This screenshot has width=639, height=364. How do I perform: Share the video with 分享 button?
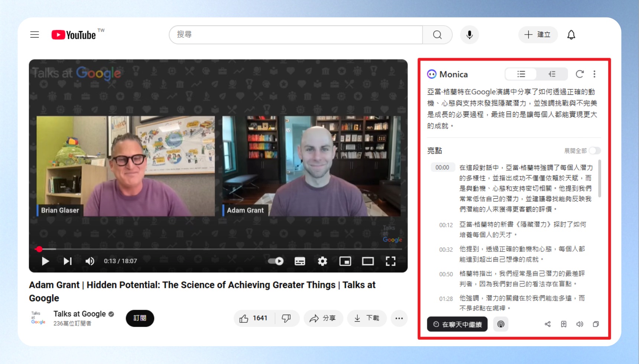point(323,318)
